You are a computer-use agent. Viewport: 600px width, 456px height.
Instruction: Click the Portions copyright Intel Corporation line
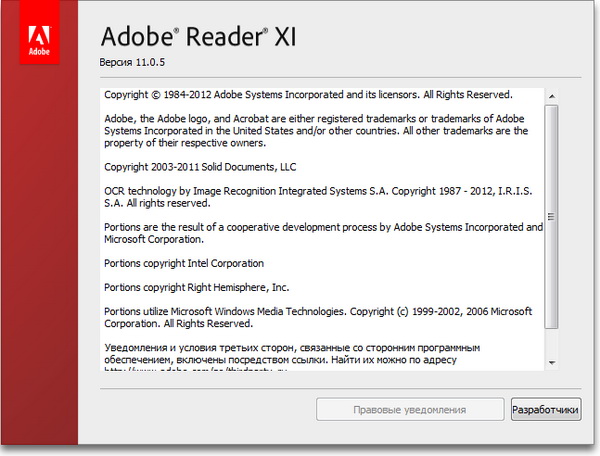(184, 263)
